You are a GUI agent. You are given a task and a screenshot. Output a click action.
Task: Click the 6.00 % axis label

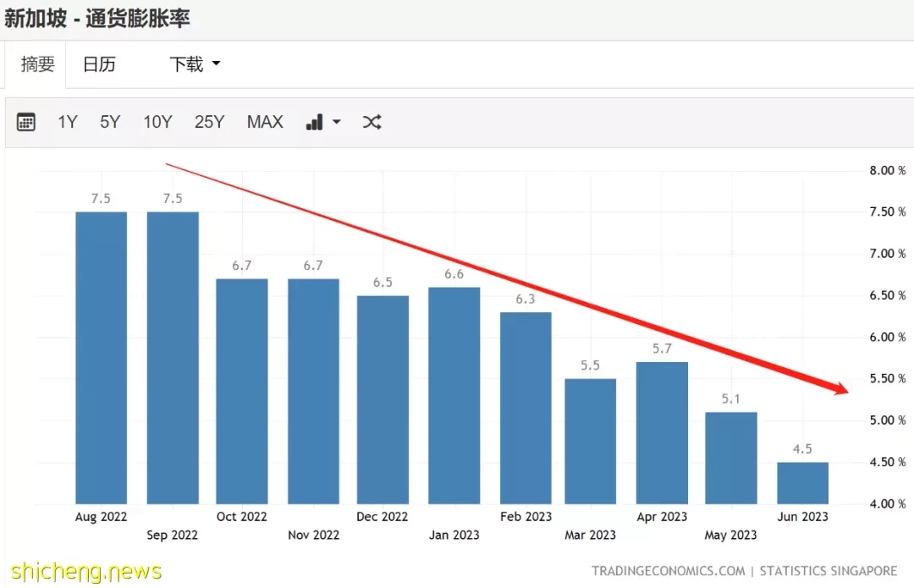pos(887,337)
